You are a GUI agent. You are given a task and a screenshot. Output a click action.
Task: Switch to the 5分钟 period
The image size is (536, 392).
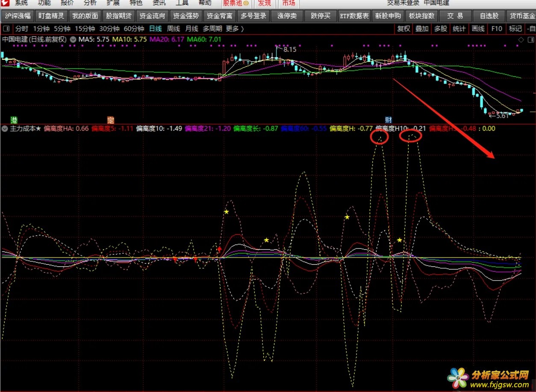62,29
